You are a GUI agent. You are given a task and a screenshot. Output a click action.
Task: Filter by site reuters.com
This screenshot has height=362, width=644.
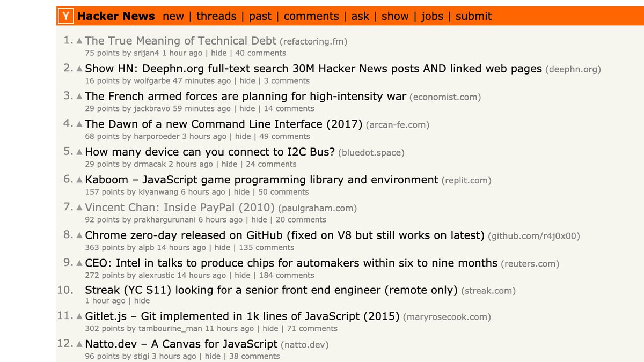tap(530, 264)
